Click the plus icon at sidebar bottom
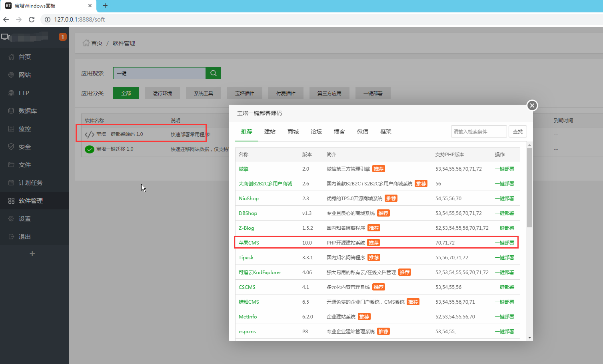 (x=32, y=254)
